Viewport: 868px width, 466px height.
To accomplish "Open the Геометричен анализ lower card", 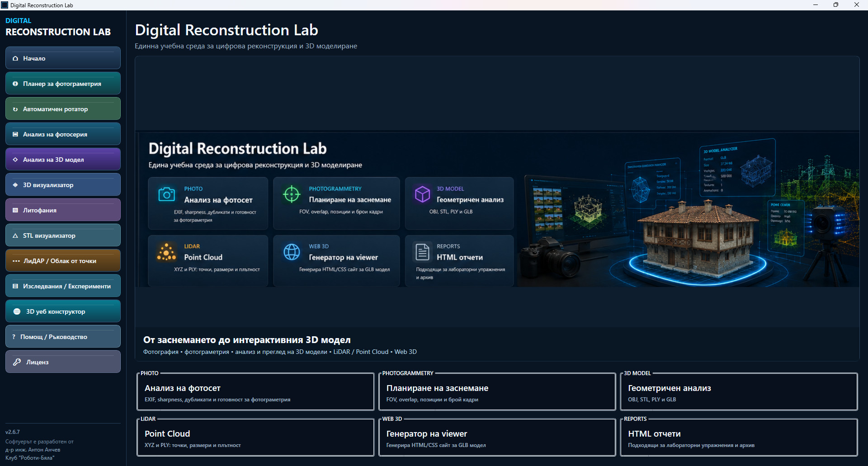I will coord(739,392).
